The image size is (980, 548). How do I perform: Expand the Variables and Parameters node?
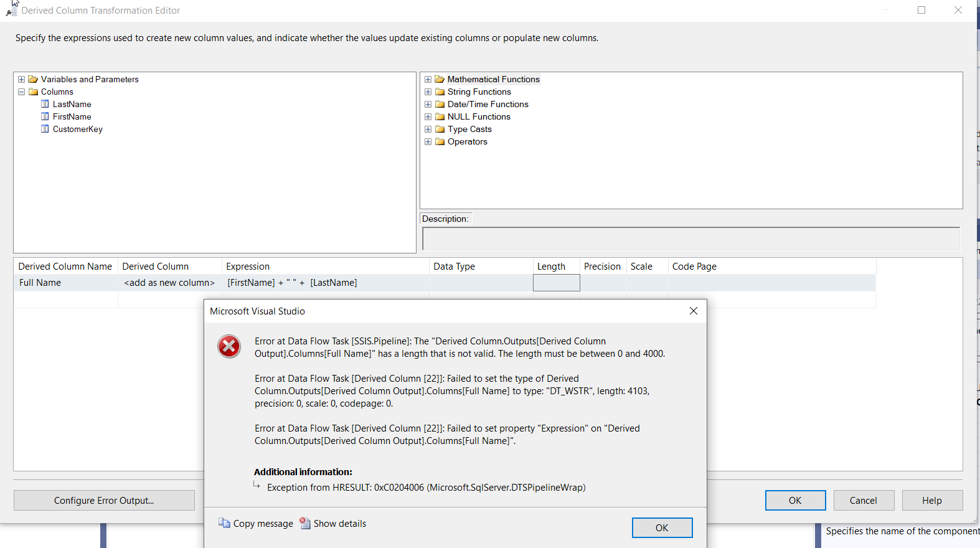click(22, 79)
